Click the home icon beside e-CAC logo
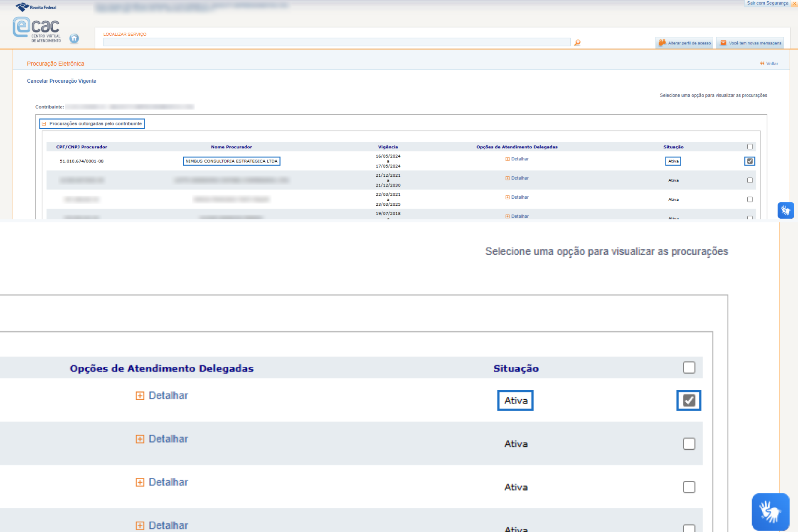Screen dimensions: 798x532 pos(74,39)
